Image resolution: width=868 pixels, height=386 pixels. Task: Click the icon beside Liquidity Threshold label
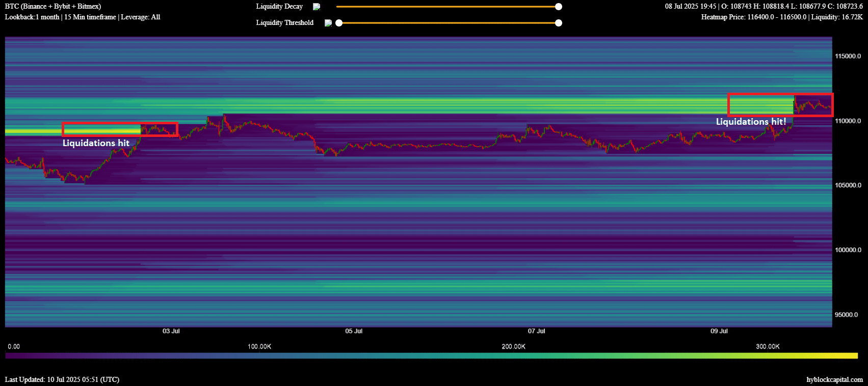click(x=328, y=23)
